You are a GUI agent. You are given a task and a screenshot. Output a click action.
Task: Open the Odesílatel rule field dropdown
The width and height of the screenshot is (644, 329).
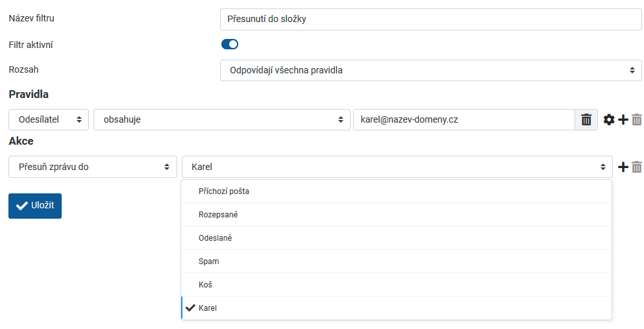click(49, 120)
